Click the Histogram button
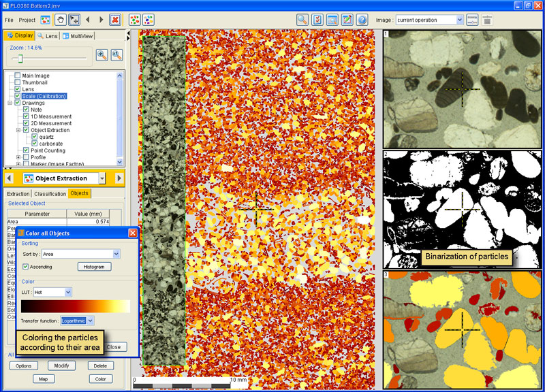Image resolution: width=545 pixels, height=392 pixels. (94, 267)
